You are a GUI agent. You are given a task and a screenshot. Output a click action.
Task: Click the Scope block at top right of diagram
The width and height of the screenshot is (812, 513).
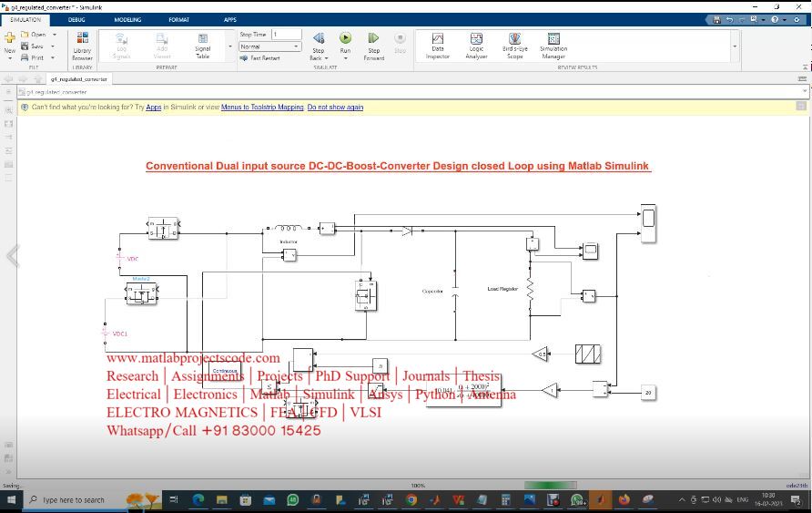click(x=648, y=223)
